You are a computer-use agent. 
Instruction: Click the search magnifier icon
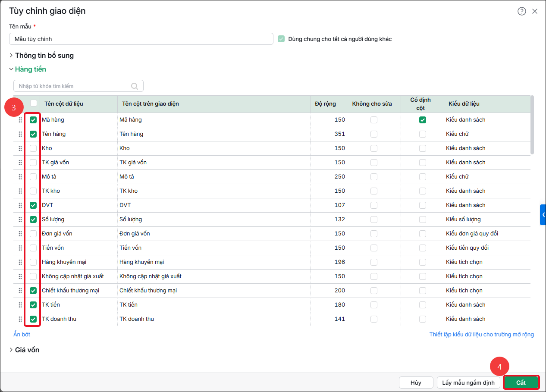[135, 86]
